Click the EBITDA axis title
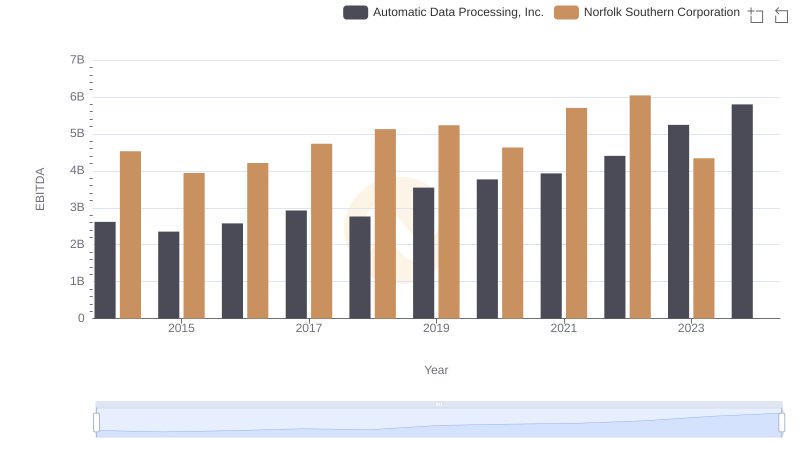Screen dimensions: 800x461 point(40,189)
